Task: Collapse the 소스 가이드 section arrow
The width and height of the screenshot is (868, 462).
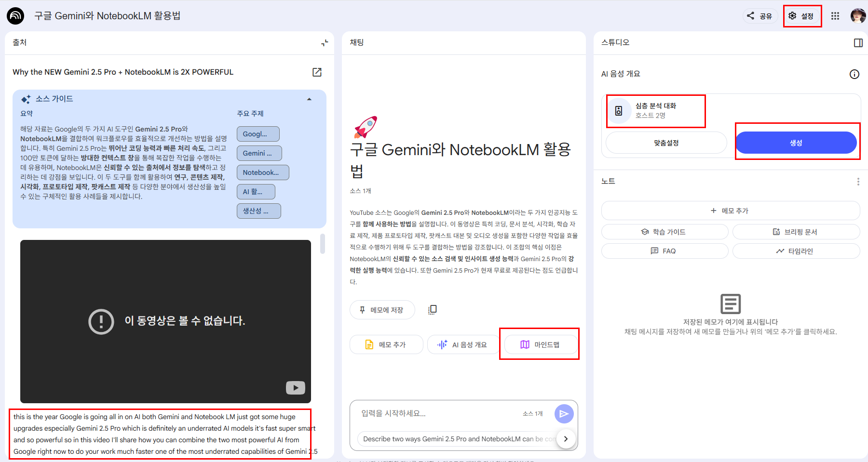Action: click(x=309, y=99)
